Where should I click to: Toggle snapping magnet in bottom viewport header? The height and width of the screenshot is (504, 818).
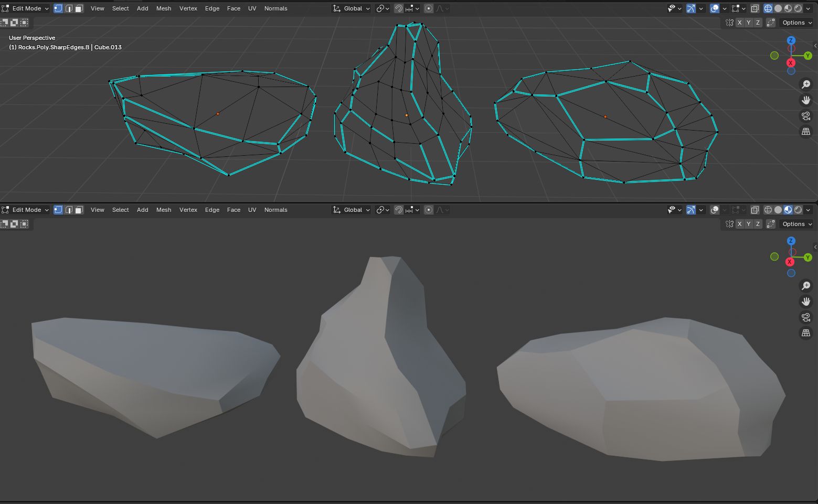click(399, 210)
